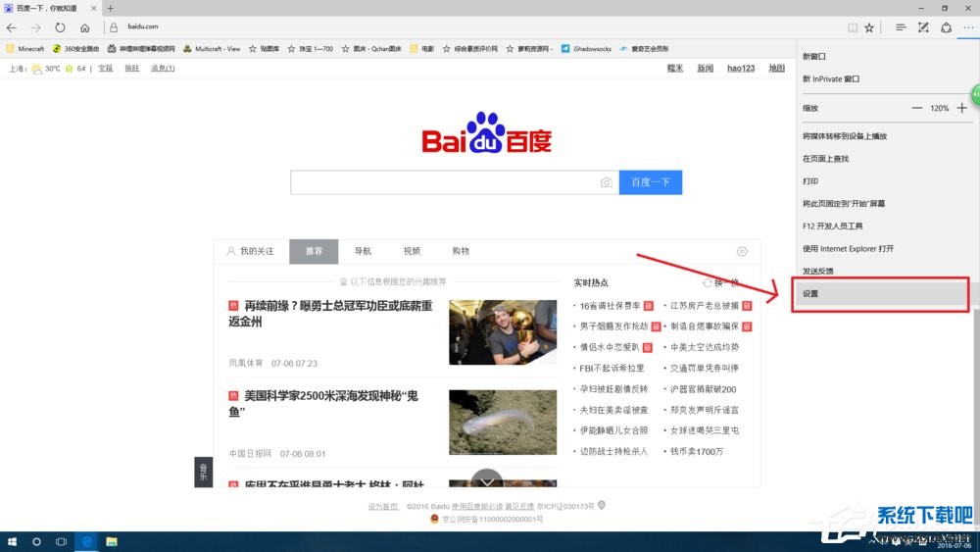980x552 pixels.
Task: Open Edge from Windows taskbar
Action: [x=86, y=541]
